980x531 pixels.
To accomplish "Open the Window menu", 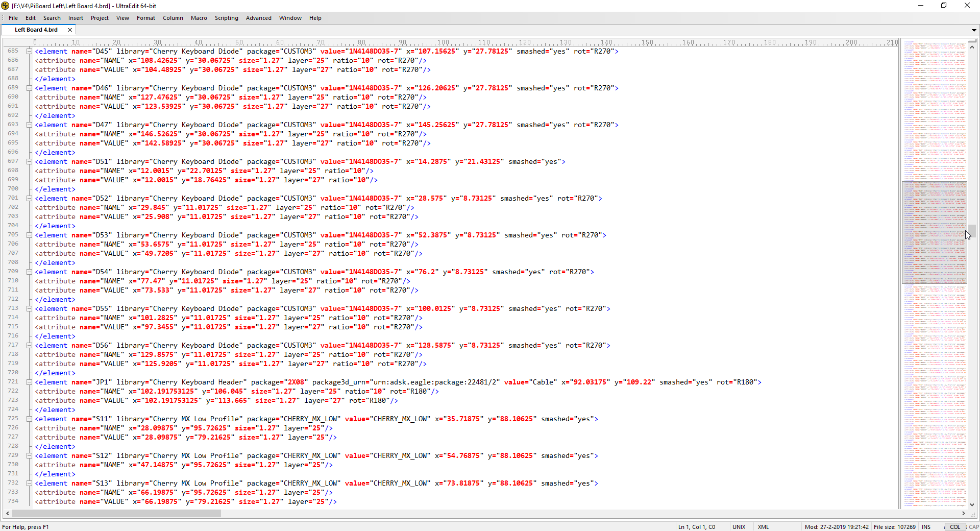I will pyautogui.click(x=290, y=18).
